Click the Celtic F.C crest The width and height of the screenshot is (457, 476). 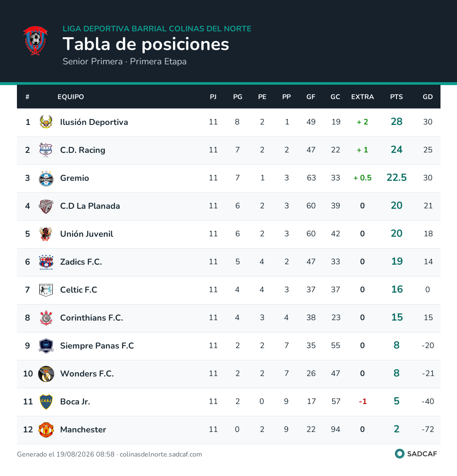pos(46,290)
